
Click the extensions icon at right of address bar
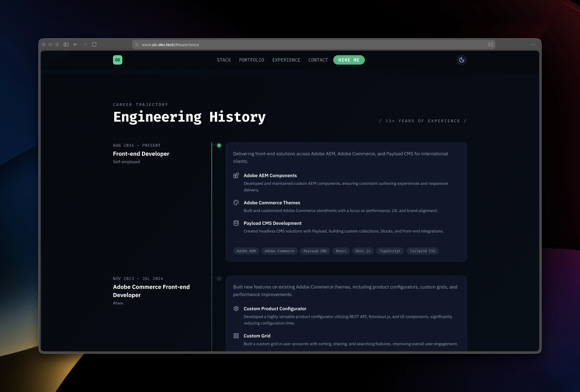(x=490, y=44)
